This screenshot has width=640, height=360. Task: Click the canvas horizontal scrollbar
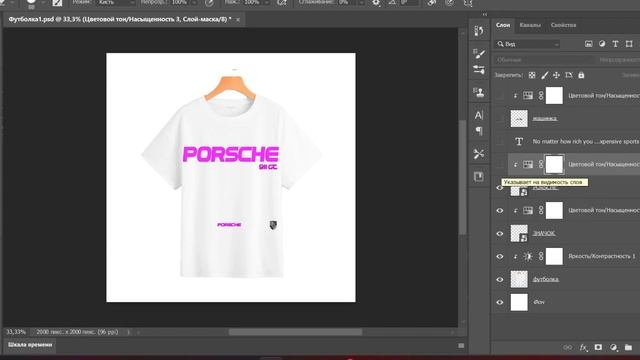click(295, 332)
